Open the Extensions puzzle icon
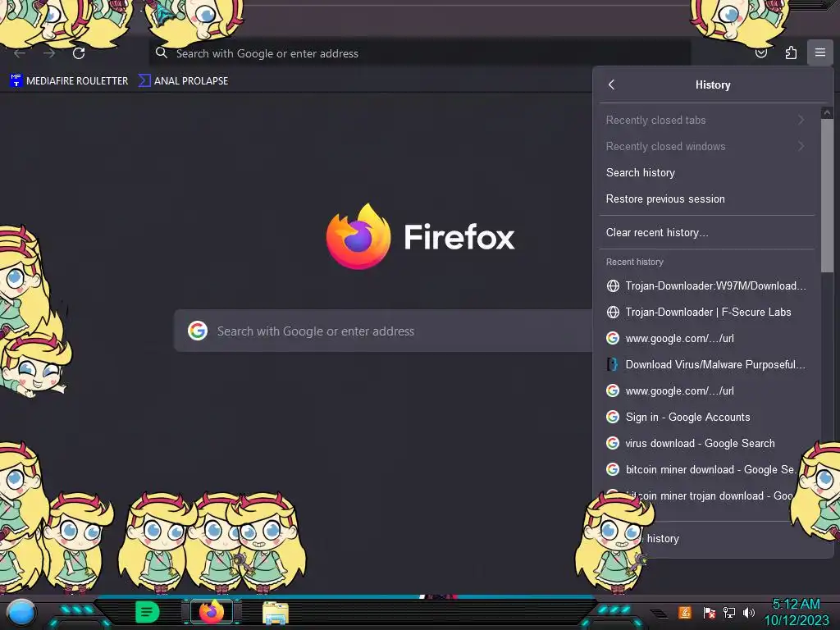The height and width of the screenshot is (630, 840). tap(791, 53)
